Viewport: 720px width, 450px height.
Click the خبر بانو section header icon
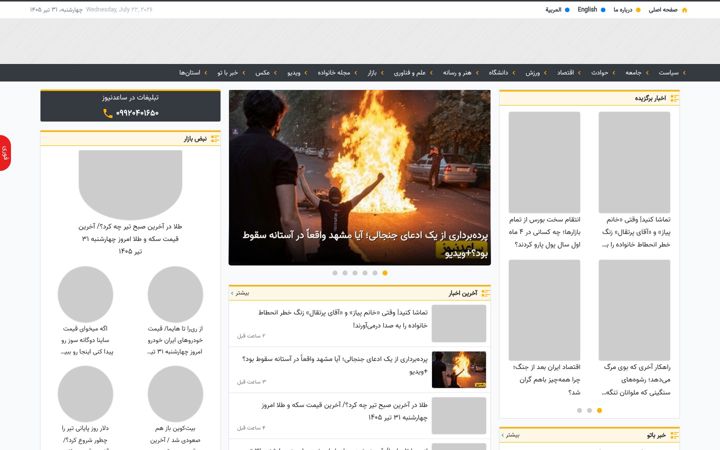tap(674, 435)
